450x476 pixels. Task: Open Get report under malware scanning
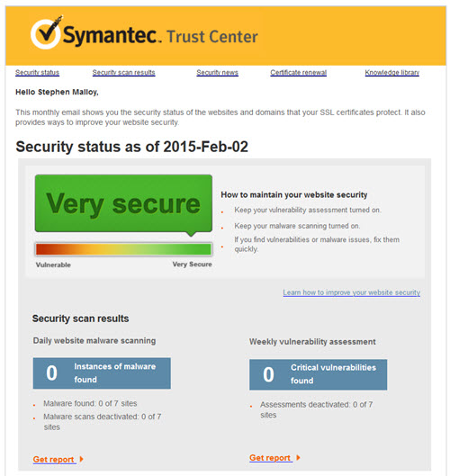(x=54, y=459)
